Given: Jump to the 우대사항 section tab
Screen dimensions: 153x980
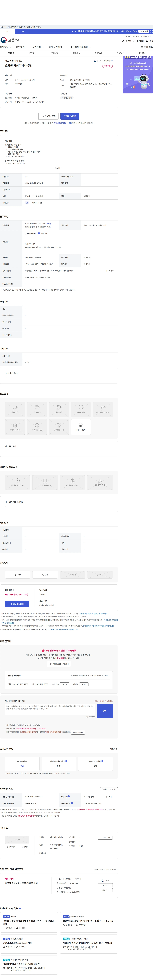Looking at the screenshot, I should (55, 53).
